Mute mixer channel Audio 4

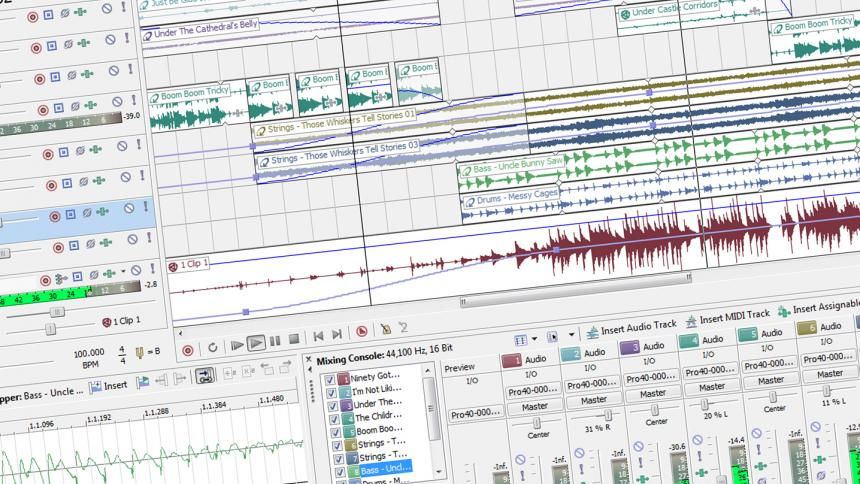[x=697, y=440]
